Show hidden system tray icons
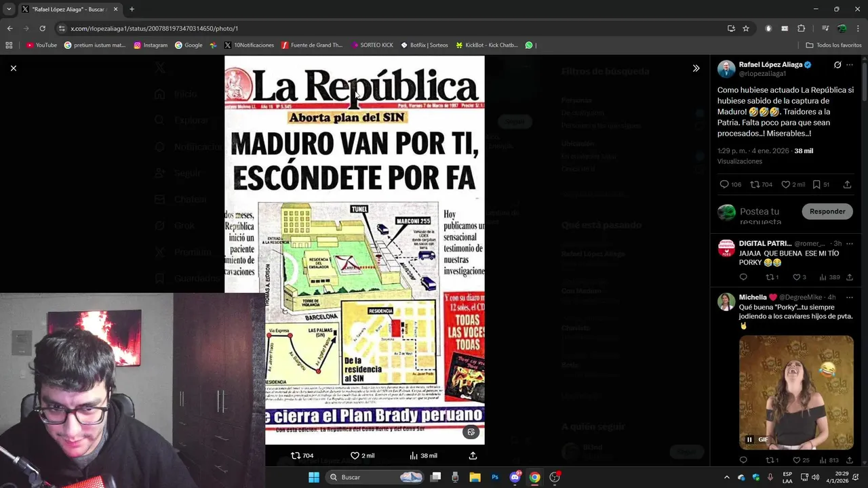 pos(727,477)
